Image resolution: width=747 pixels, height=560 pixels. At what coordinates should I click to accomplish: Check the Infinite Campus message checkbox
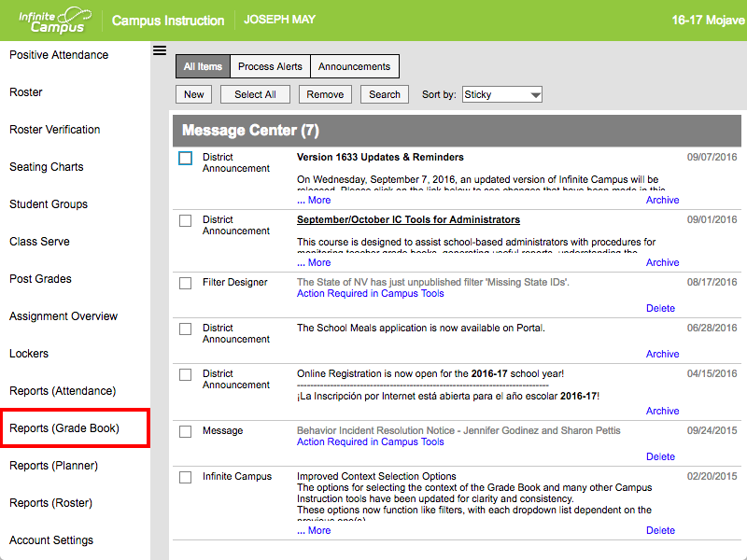click(x=185, y=477)
